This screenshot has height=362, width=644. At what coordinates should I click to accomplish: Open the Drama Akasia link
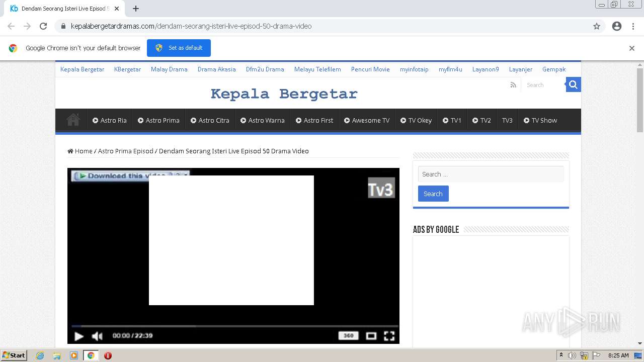coord(216,69)
